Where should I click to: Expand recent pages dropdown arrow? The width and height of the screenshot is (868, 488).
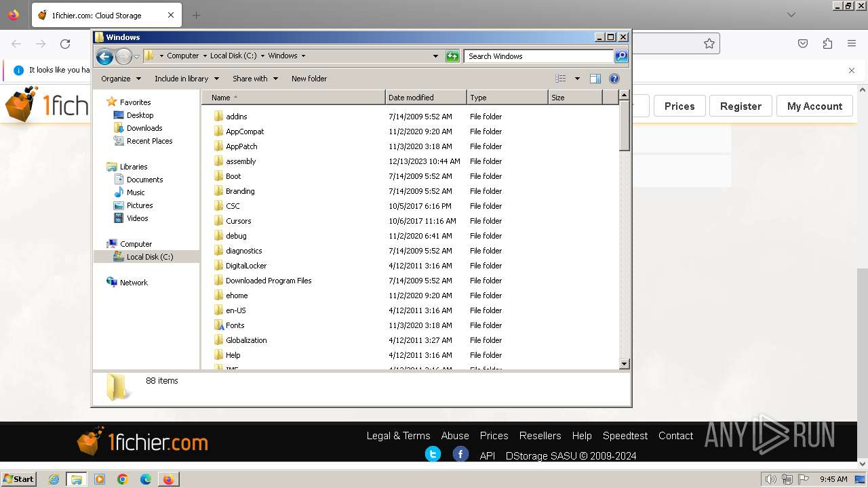(136, 56)
